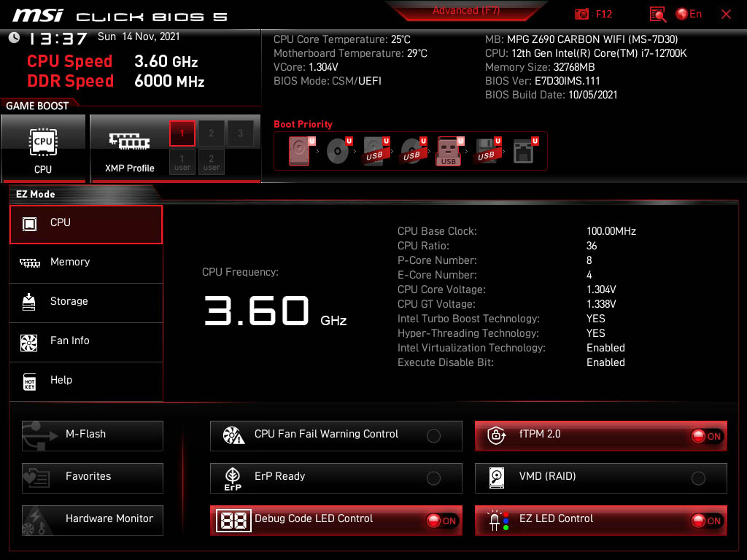Viewport: 747px width, 560px height.
Task: Select the floppy USB boot device icon
Action: tap(486, 151)
